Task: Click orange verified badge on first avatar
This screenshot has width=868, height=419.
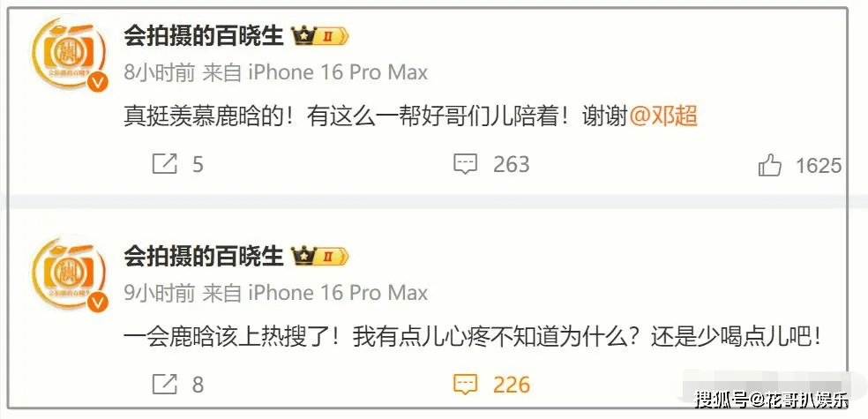Action: click(x=98, y=82)
